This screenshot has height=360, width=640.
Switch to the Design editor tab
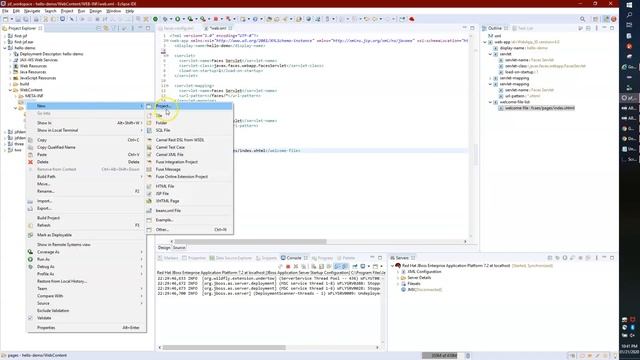[164, 248]
